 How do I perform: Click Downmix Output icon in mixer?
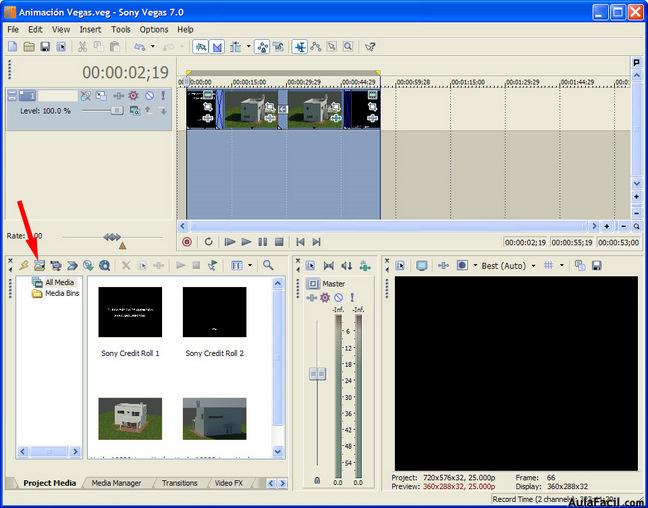click(329, 266)
